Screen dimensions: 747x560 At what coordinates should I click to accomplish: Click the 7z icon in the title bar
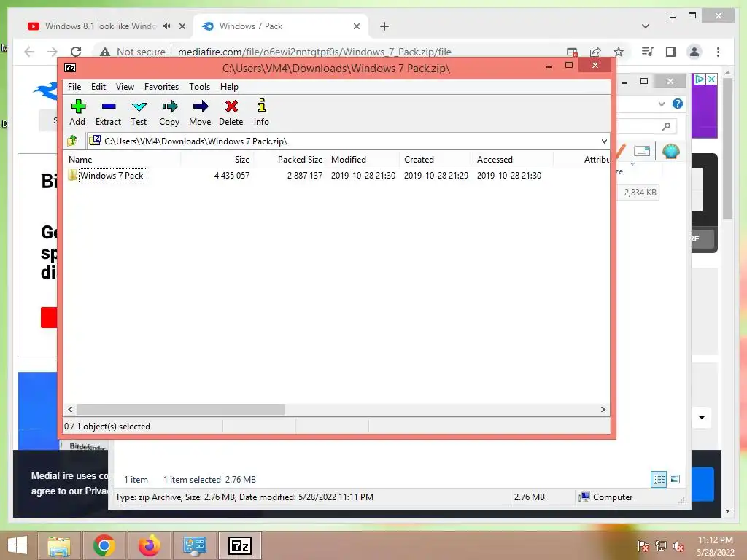pos(70,68)
